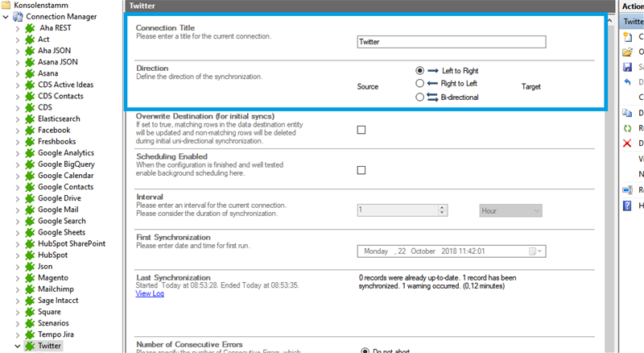Click the Konsolenstamm folder icon

coord(6,5)
